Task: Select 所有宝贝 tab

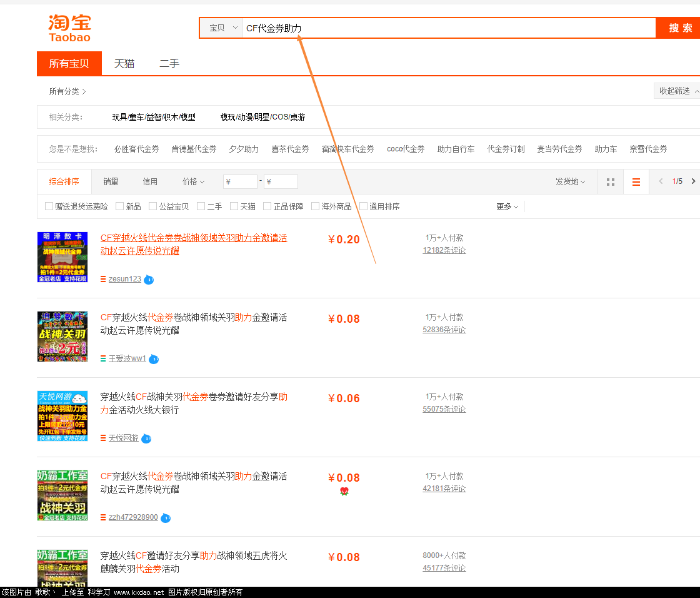Action: click(x=69, y=63)
